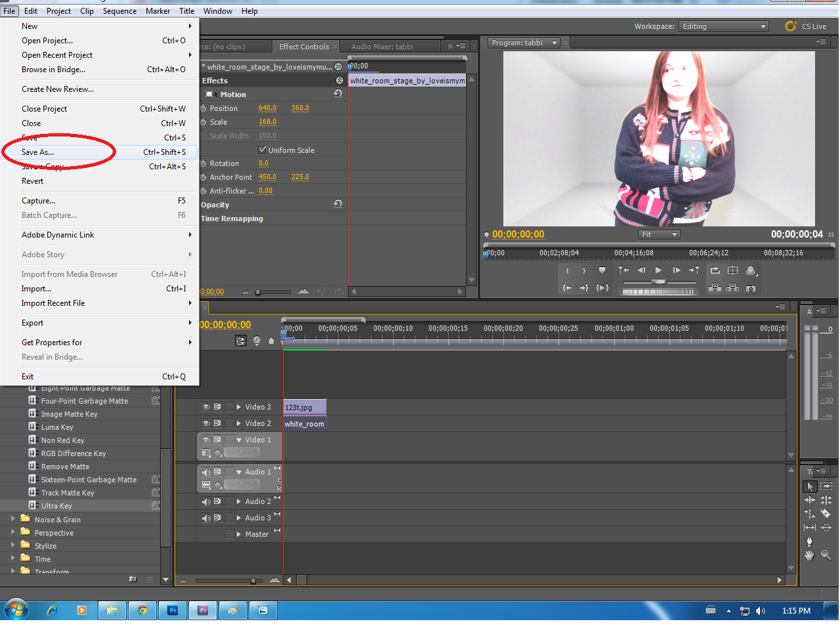Select the Razor tool
Image resolution: width=840 pixels, height=630 pixels.
pyautogui.click(x=826, y=514)
